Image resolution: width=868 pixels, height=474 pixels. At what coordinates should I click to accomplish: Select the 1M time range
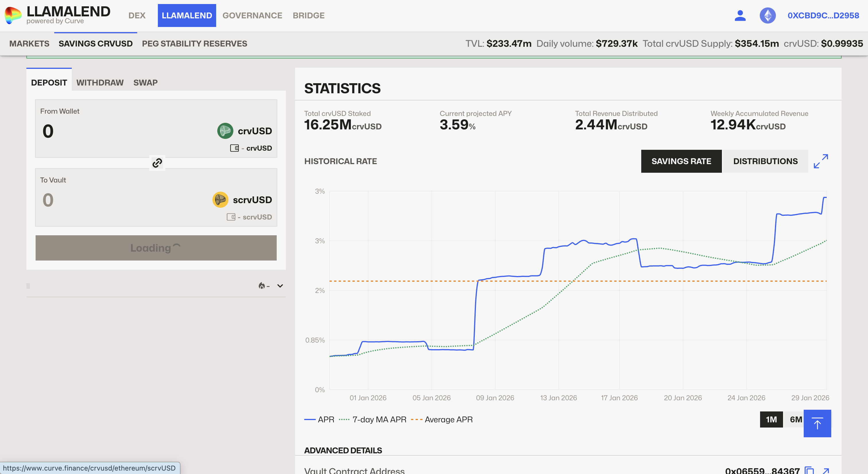pyautogui.click(x=771, y=419)
